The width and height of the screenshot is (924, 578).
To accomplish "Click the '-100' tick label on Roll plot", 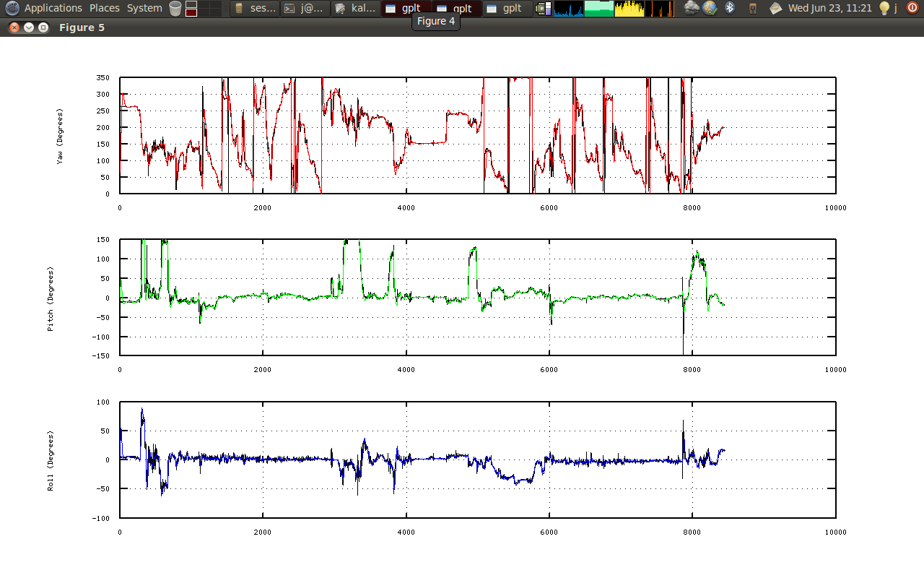I will pyautogui.click(x=100, y=518).
